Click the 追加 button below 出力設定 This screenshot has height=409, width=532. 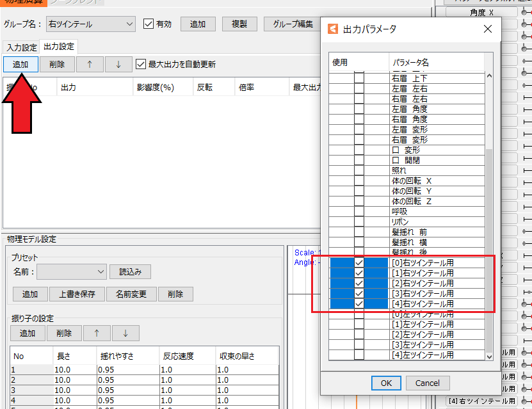coord(20,64)
